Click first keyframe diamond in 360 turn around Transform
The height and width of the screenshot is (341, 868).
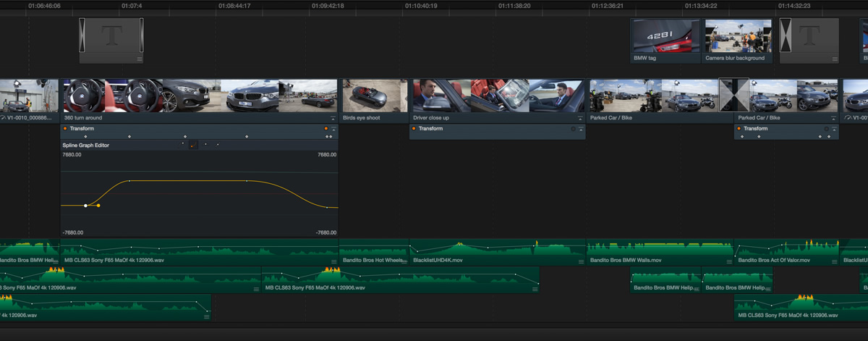click(85, 137)
